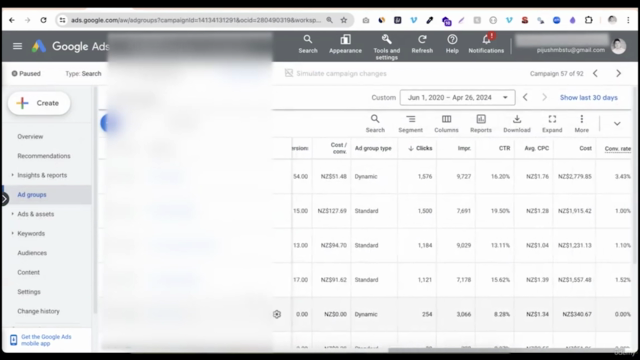This screenshot has height=360, width=640.
Task: Download the table data
Action: click(517, 123)
